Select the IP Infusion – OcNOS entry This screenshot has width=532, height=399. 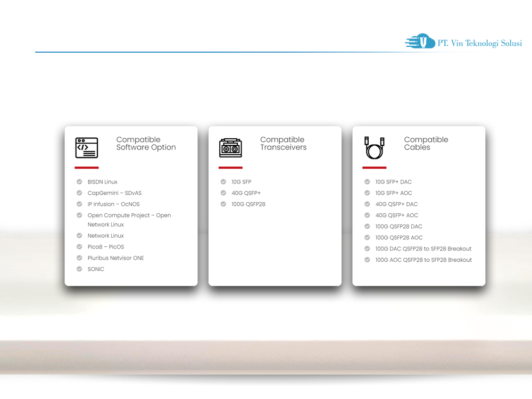click(114, 204)
